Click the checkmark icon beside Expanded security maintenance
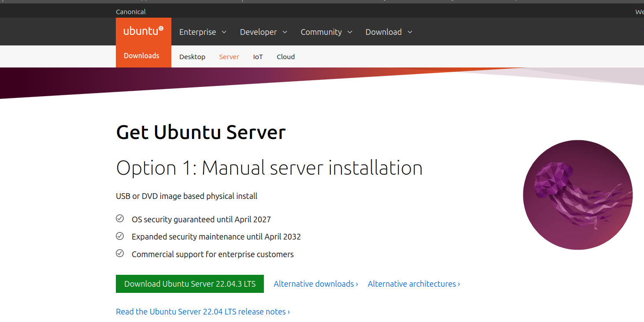 pyautogui.click(x=120, y=236)
